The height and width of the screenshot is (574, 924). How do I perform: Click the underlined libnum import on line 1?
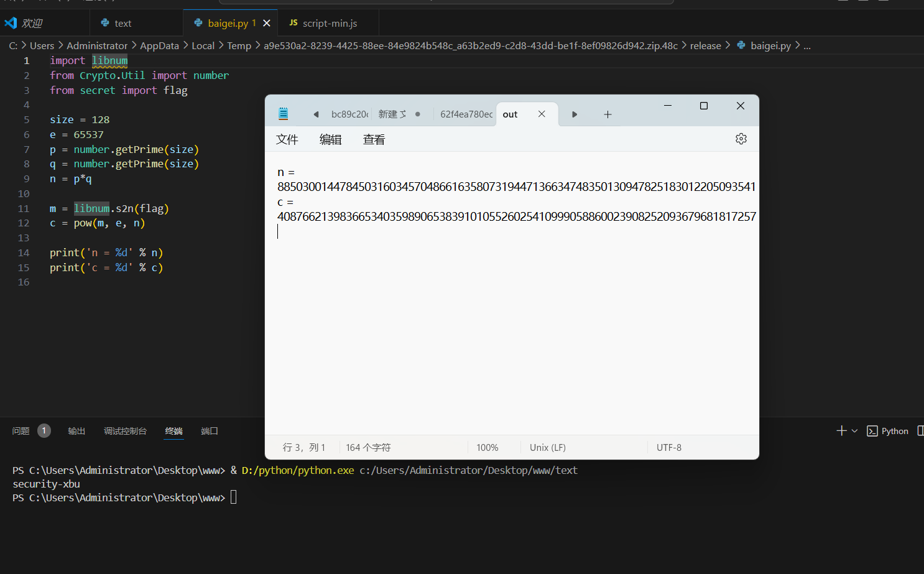[109, 60]
